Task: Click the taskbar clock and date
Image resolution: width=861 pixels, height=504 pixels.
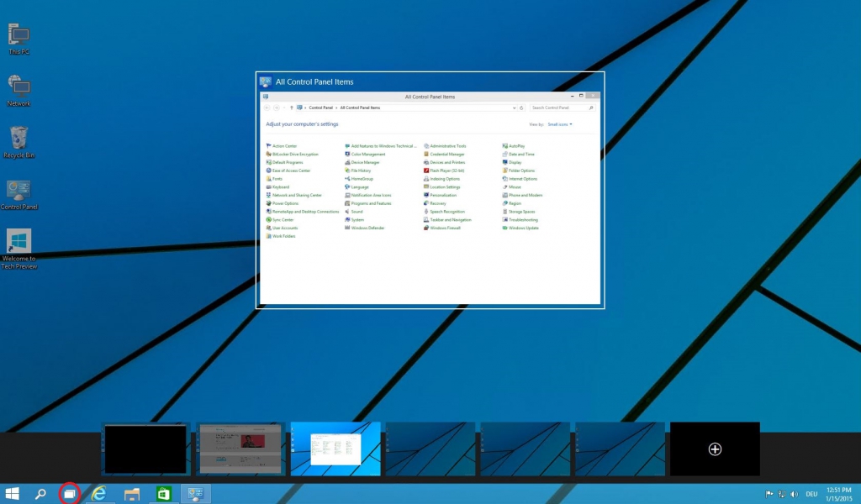Action: 839,494
